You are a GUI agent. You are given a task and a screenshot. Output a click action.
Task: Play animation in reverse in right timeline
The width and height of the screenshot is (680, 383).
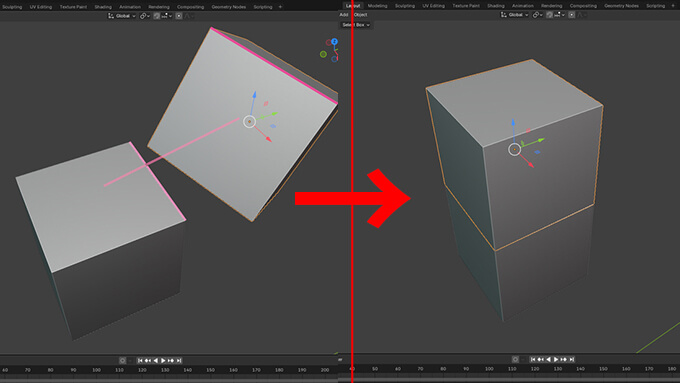(x=549, y=360)
